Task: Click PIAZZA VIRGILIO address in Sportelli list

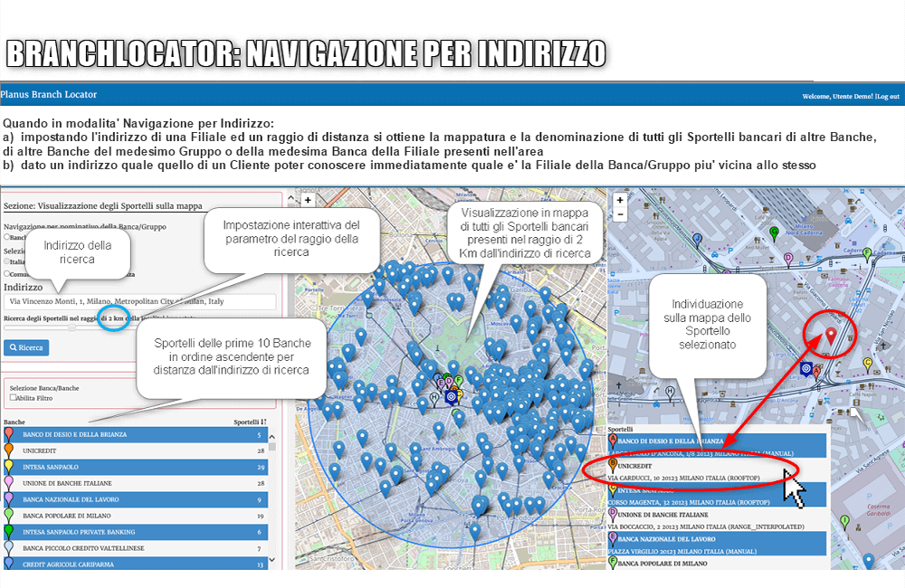Action: coord(682,551)
